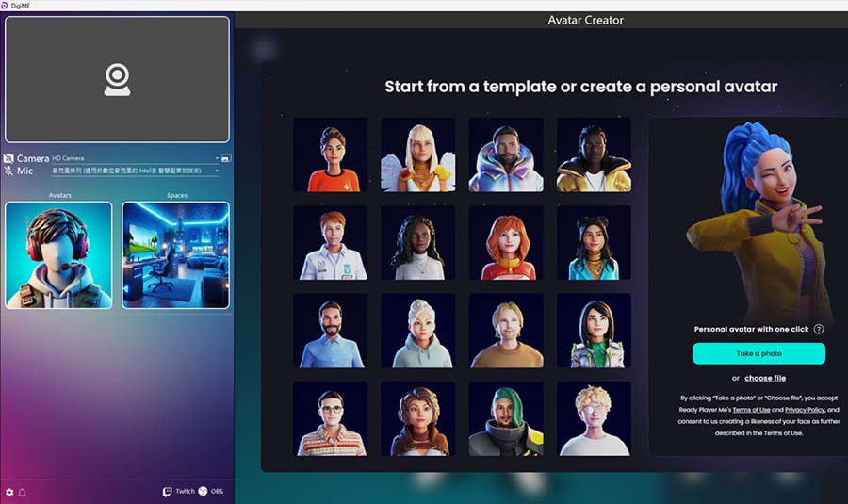The height and width of the screenshot is (504, 848).
Task: Click the Camera label
Action: (33, 158)
